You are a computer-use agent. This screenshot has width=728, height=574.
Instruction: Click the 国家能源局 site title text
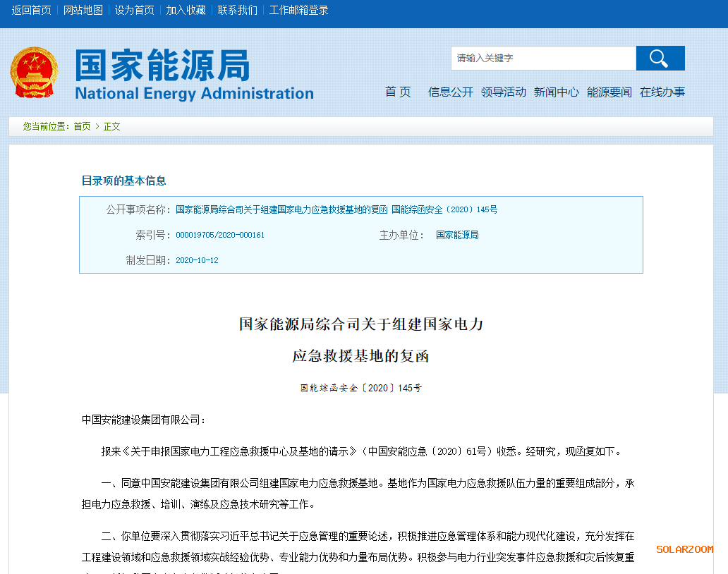[x=162, y=66]
